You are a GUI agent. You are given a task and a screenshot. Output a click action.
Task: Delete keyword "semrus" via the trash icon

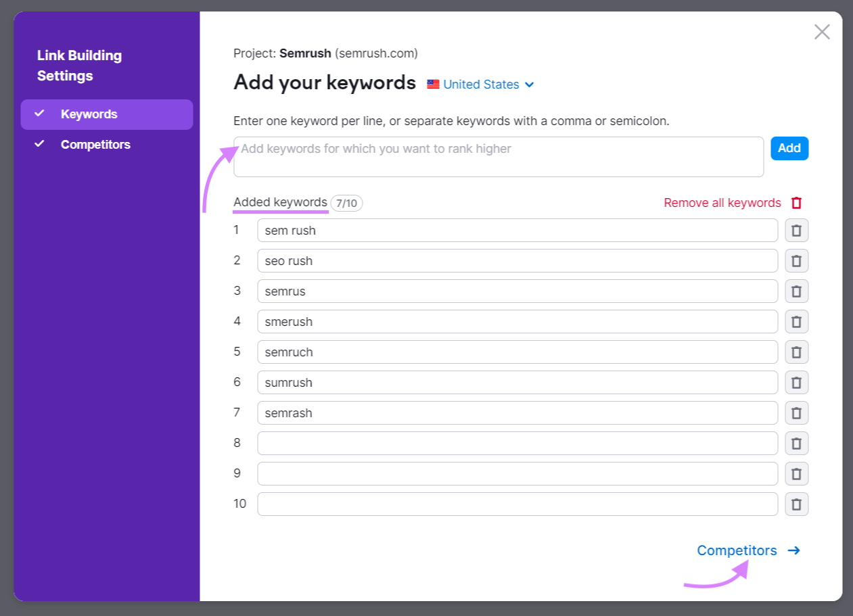coord(796,291)
